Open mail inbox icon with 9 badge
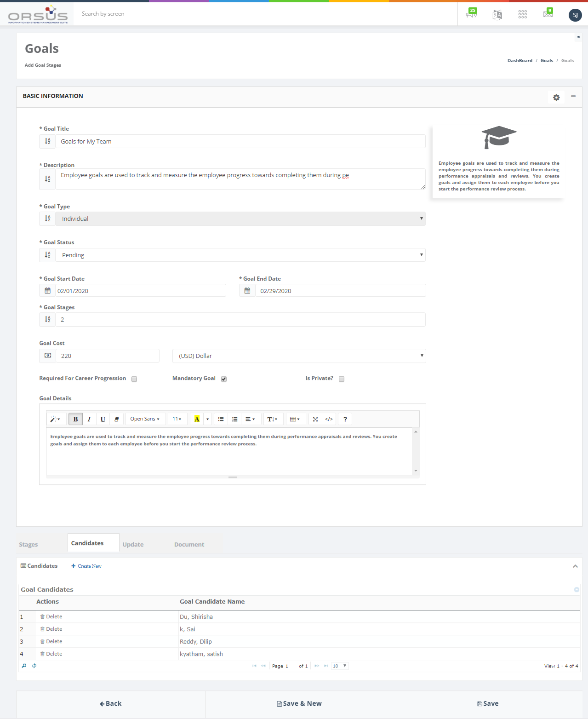Viewport: 588px width, 720px height. click(x=548, y=14)
